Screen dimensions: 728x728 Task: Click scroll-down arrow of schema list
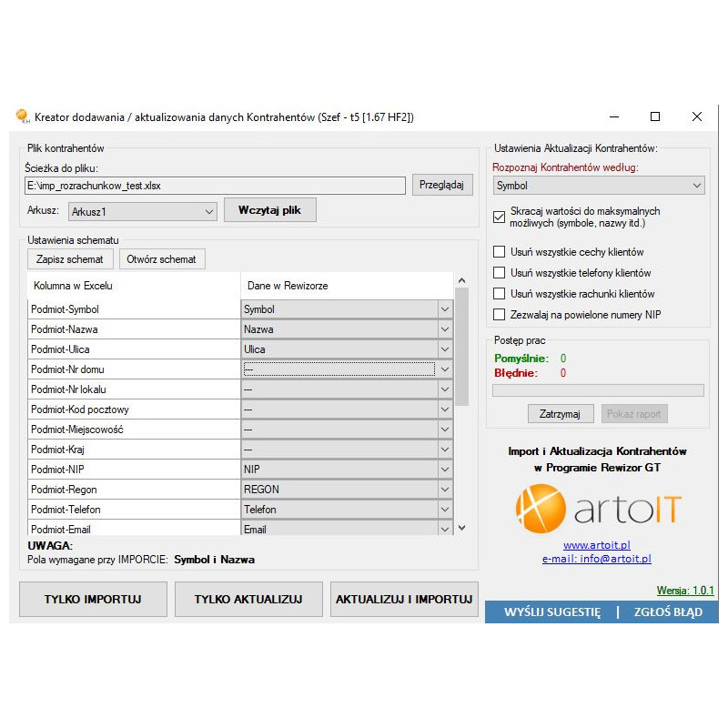pyautogui.click(x=461, y=527)
